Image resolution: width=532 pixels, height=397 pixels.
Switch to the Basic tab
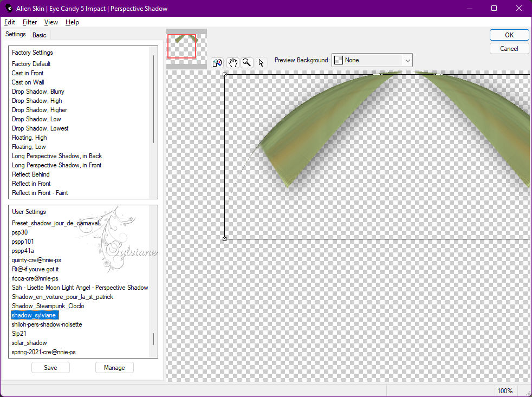pos(40,35)
